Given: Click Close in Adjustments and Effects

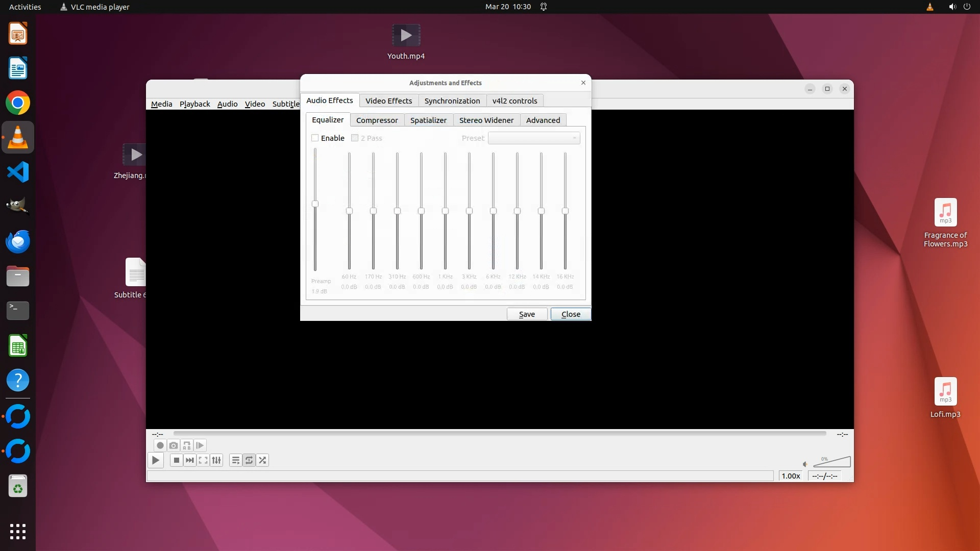Looking at the screenshot, I should 571,314.
